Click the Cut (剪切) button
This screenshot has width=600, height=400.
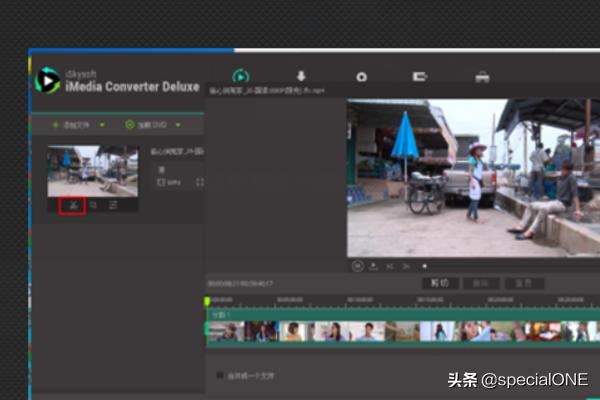(437, 283)
